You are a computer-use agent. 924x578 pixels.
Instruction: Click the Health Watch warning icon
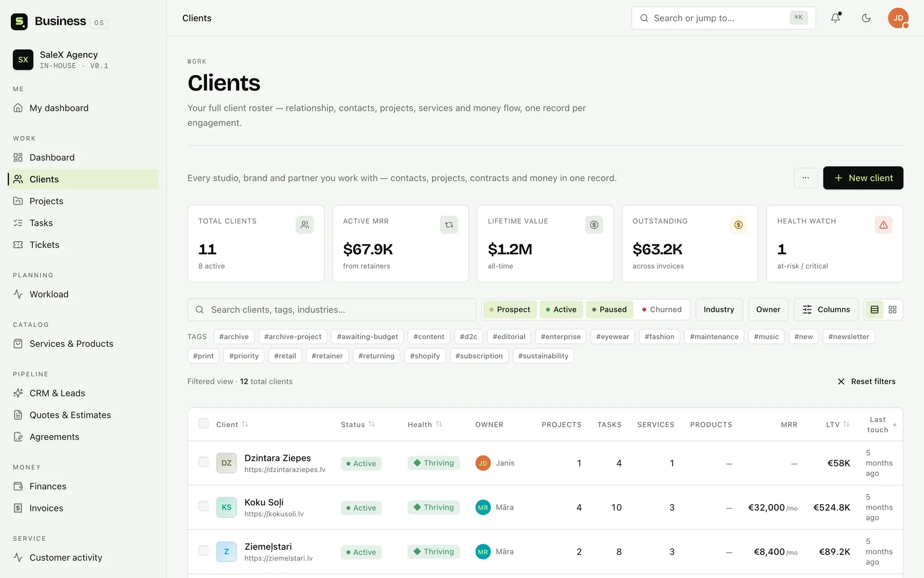(883, 225)
